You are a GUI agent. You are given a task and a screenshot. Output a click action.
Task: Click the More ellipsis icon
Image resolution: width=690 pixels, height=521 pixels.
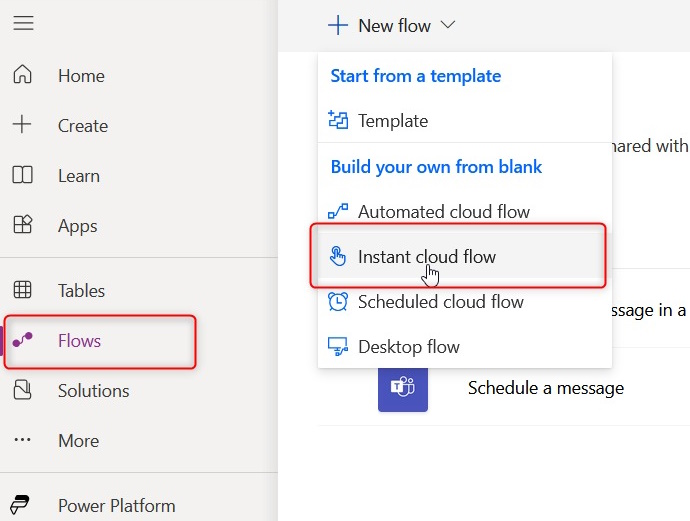tap(22, 440)
